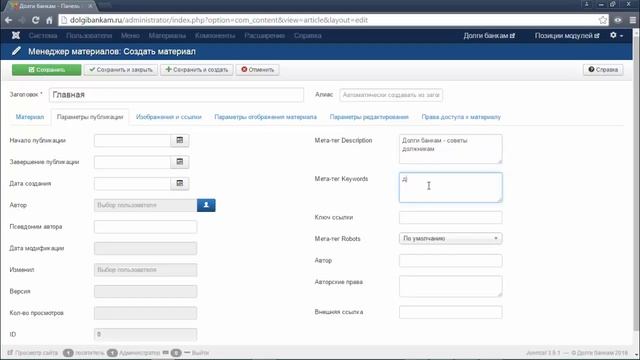
Task: Click Внешняя ссылка input field
Action: click(451, 312)
